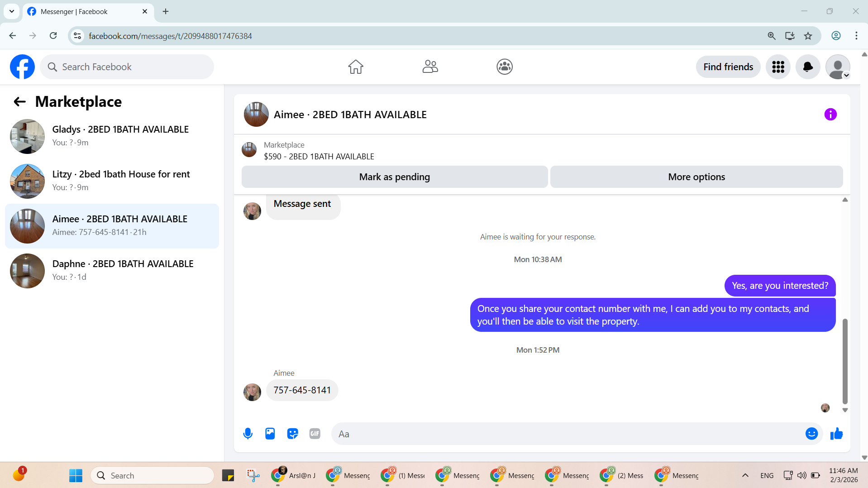This screenshot has height=488, width=868.
Task: Open the tab search dropdown
Action: 12,11
